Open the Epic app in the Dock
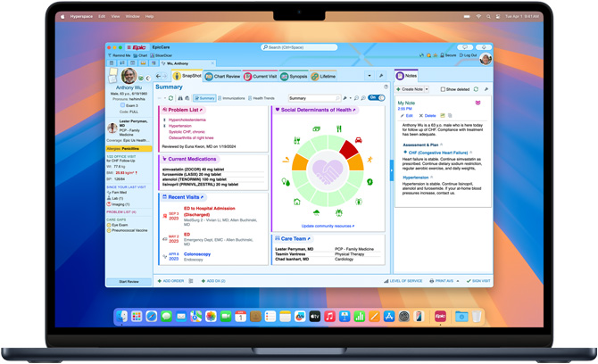598x364 pixels. 440,317
